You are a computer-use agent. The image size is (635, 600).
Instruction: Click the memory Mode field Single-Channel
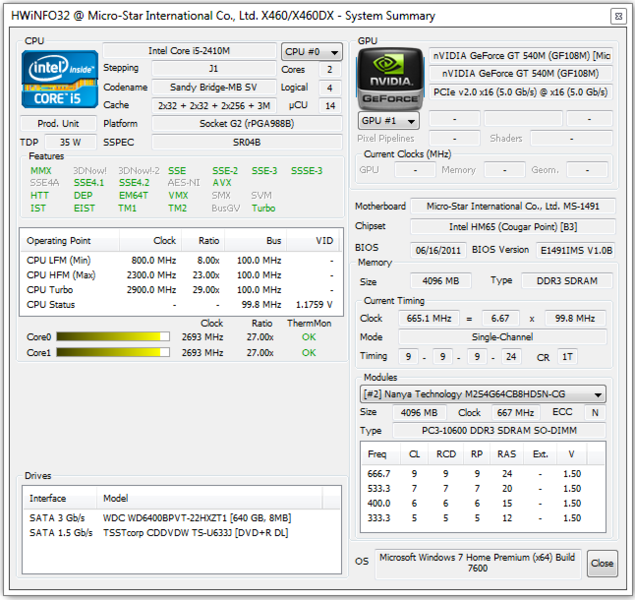502,337
